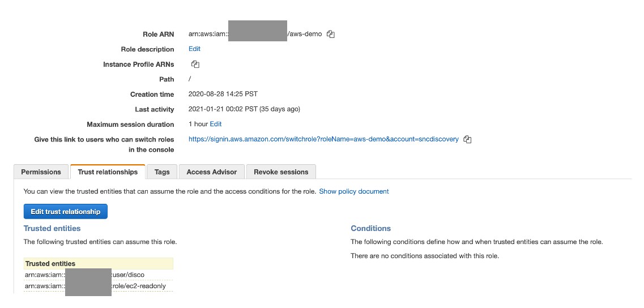Click the Last activity timestamp
Viewport: 644px width, 308px height.
point(244,109)
